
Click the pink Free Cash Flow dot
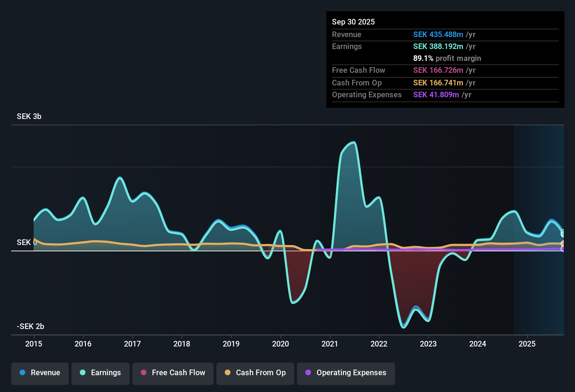(144, 373)
